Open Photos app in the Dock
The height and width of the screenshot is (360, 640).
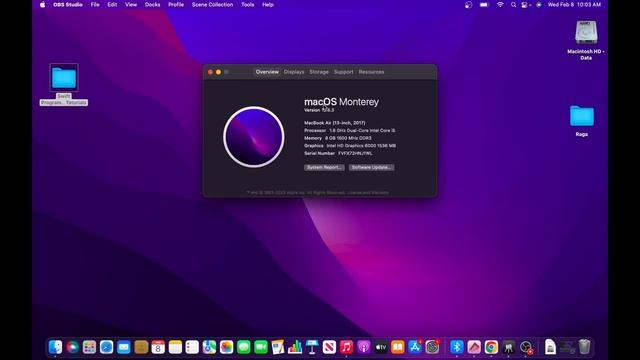pyautogui.click(x=227, y=347)
